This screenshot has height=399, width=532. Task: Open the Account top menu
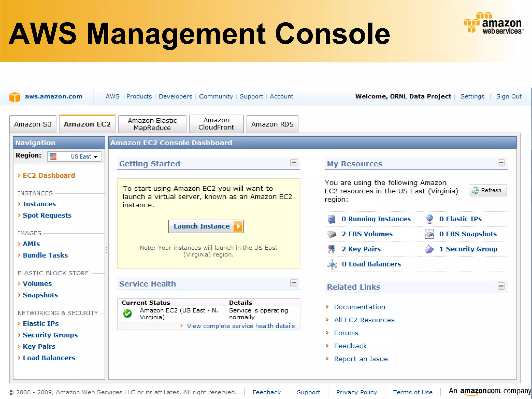pos(281,96)
